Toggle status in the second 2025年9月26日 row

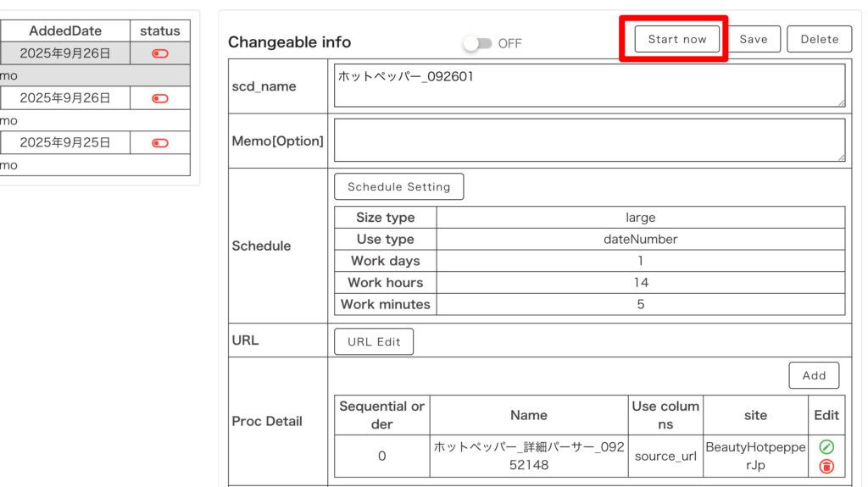click(x=159, y=98)
